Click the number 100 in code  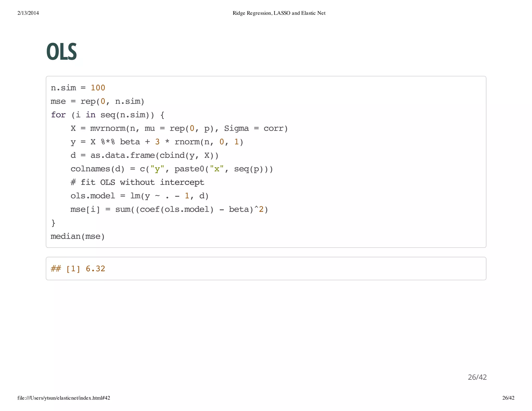tap(98, 88)
